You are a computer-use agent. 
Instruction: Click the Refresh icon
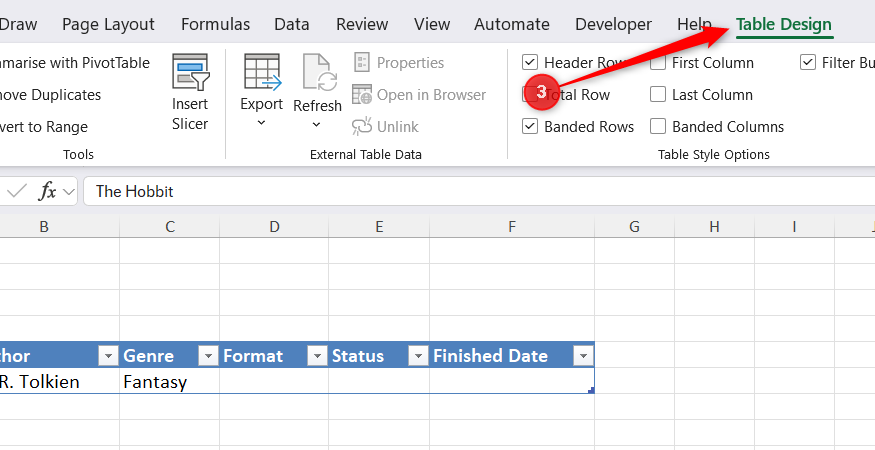(x=320, y=72)
